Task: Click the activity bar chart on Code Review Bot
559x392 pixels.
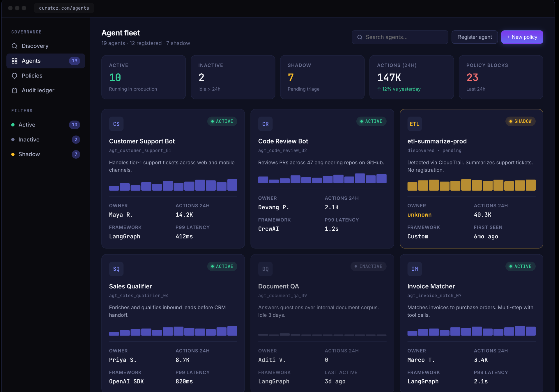Action: coord(322,178)
